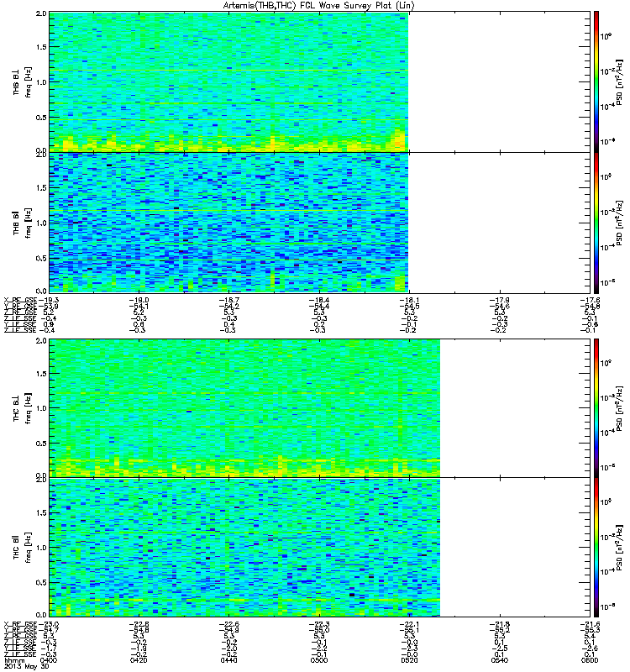
Task: Click the 0420 time tick label
Action: (139, 660)
